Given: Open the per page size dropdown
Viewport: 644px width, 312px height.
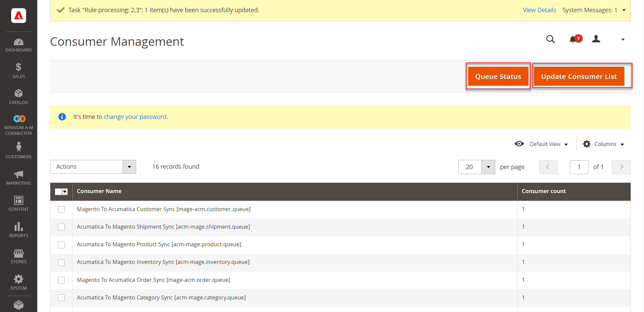Looking at the screenshot, I should pyautogui.click(x=488, y=167).
